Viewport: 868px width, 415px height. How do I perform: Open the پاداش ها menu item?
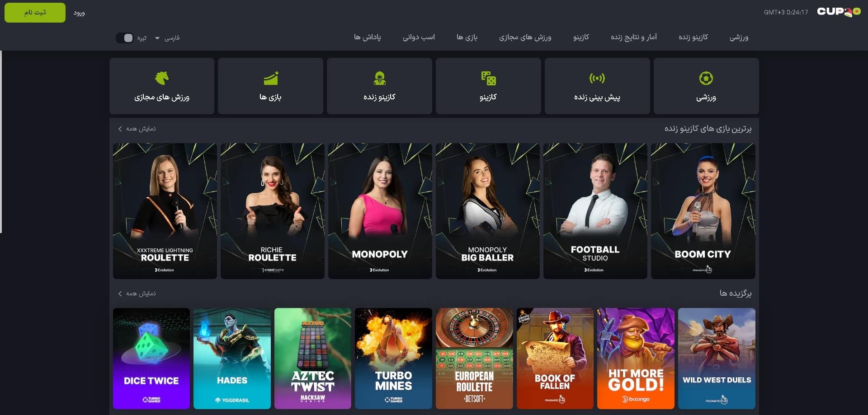pyautogui.click(x=367, y=37)
